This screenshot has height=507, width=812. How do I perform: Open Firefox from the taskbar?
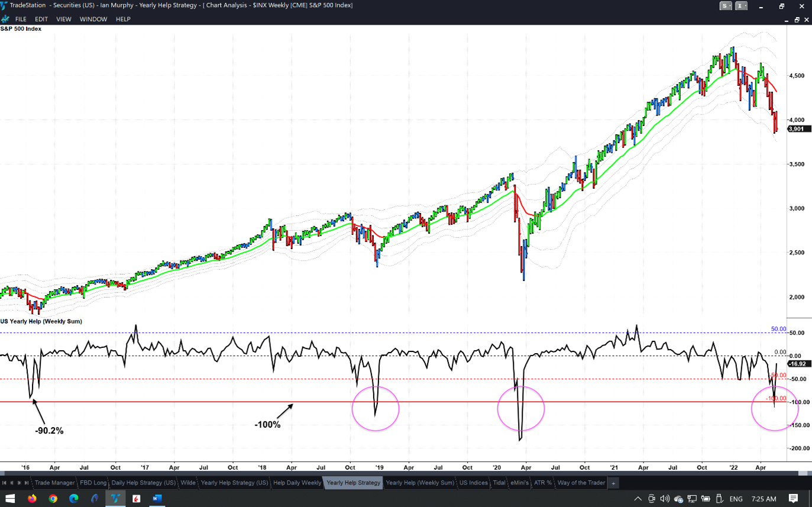[x=32, y=499]
